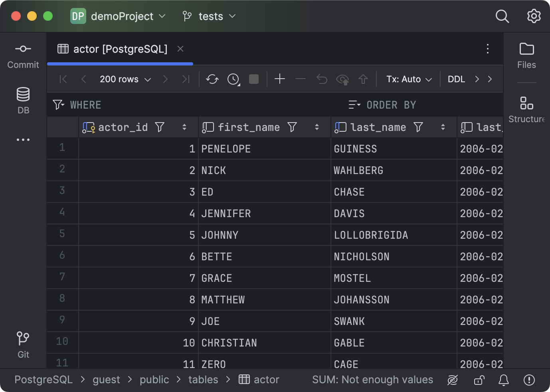
Task: Revert pending data changes
Action: coord(321,79)
